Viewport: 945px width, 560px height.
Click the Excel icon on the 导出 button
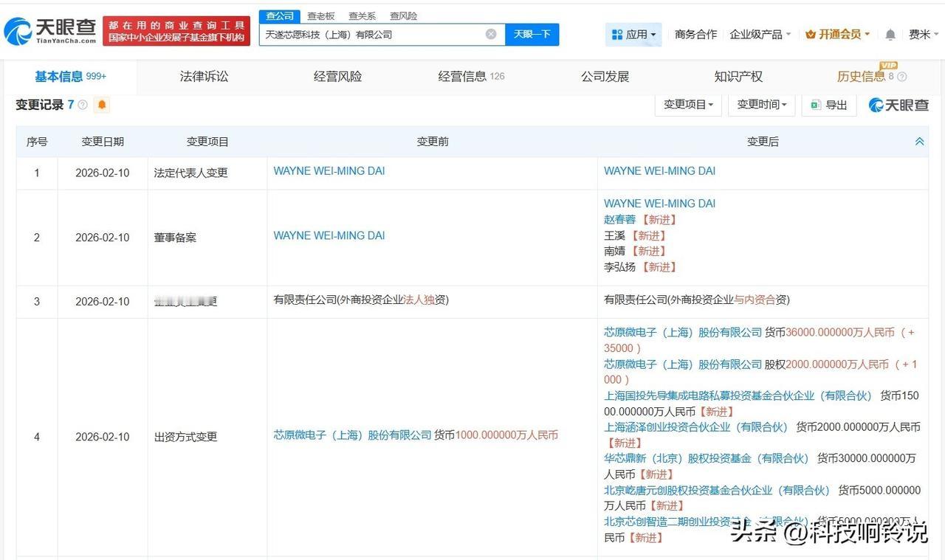pyautogui.click(x=816, y=105)
